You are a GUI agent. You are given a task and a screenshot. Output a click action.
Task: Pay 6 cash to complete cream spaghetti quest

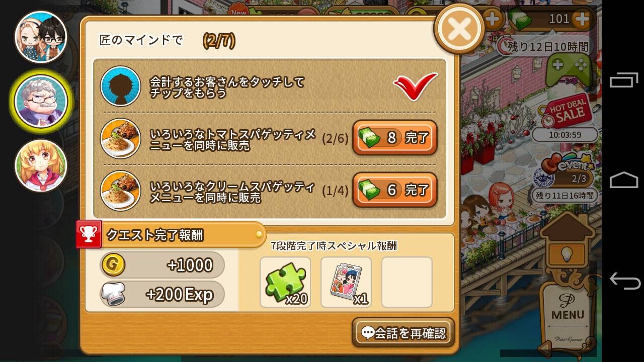tap(394, 190)
